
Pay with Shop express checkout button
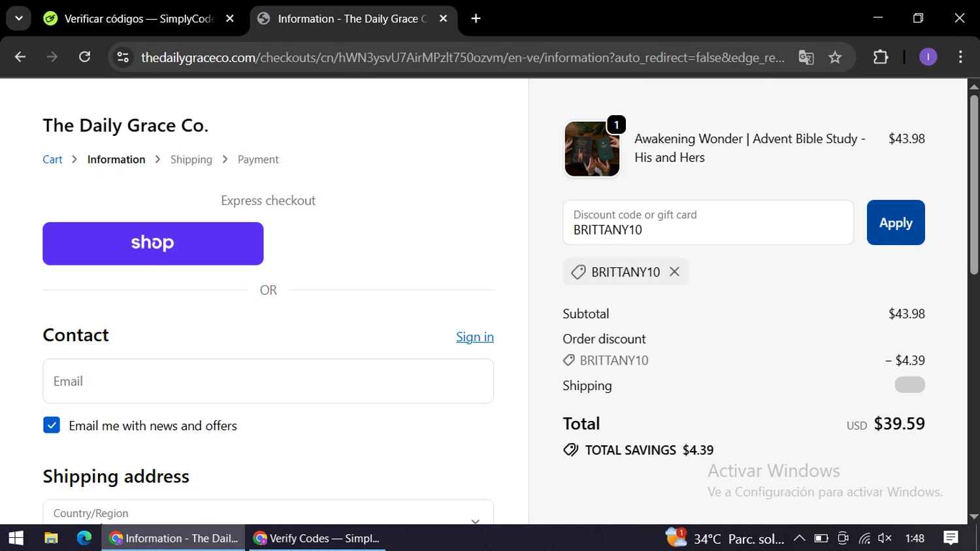point(153,243)
